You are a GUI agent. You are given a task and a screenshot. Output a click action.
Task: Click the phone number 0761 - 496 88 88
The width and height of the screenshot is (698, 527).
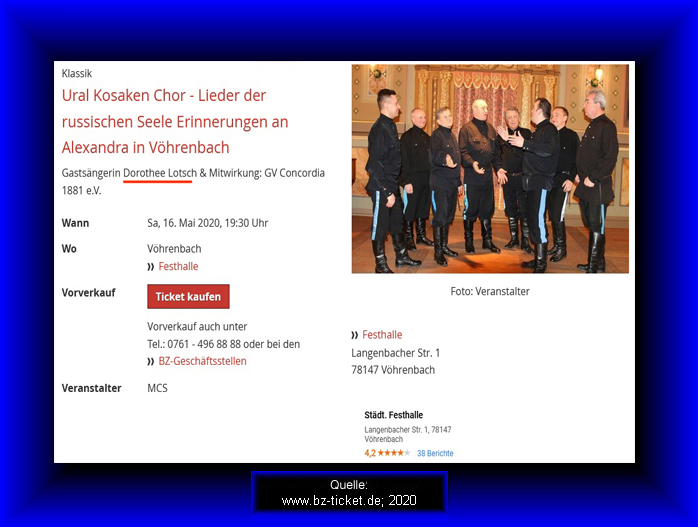[x=204, y=344]
